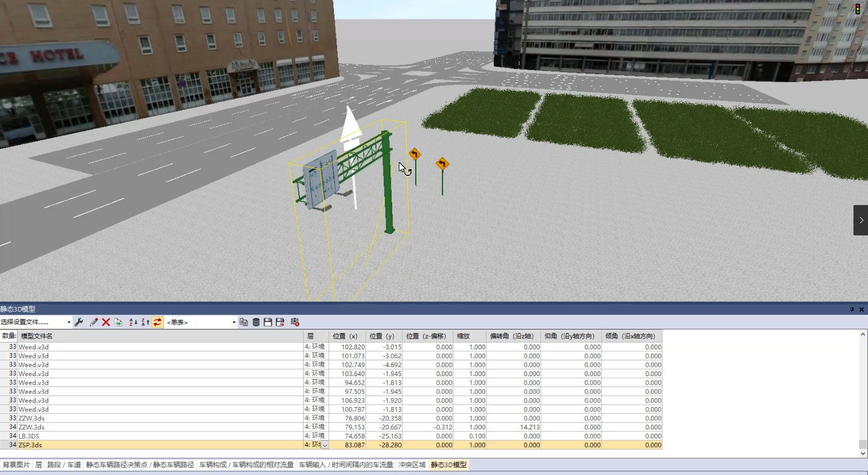
Task: Switch to the 冲突区域 tab
Action: [x=412, y=465]
